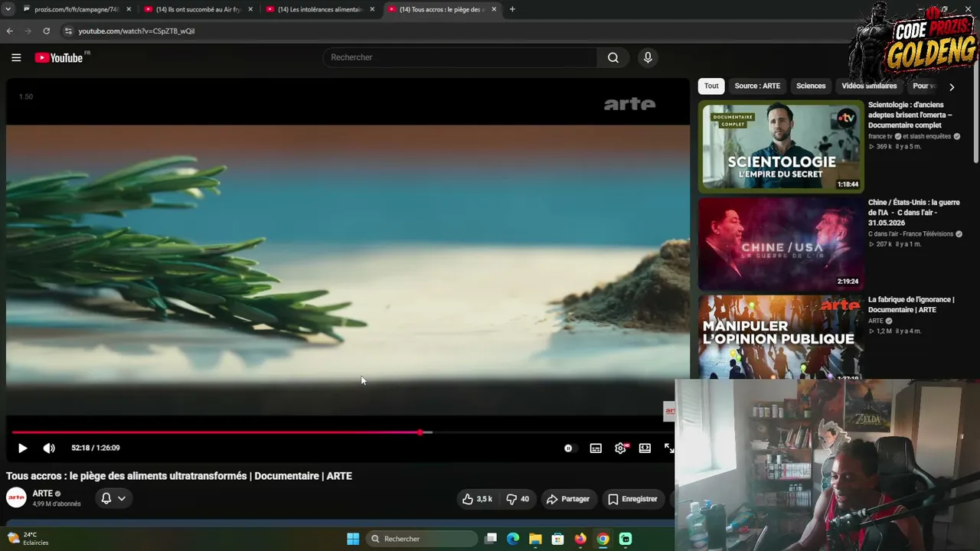Open 'Manipuler l'opinion publique' thumbnail

pyautogui.click(x=781, y=337)
